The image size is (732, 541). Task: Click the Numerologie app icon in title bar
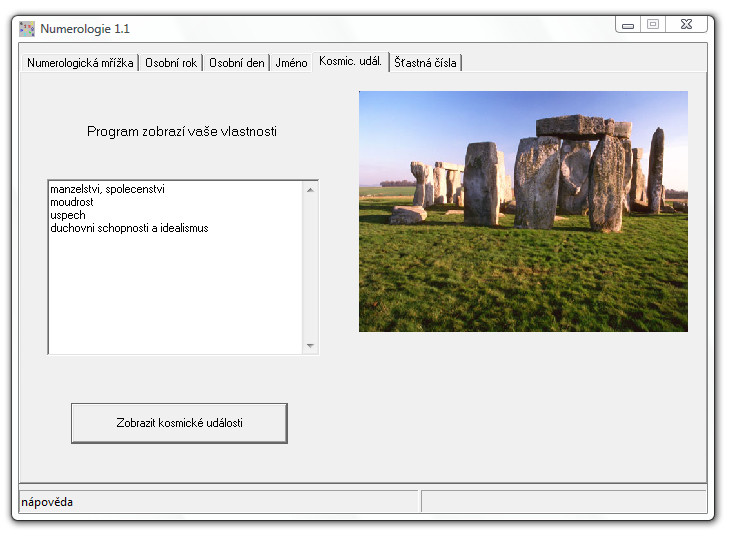pyautogui.click(x=27, y=29)
